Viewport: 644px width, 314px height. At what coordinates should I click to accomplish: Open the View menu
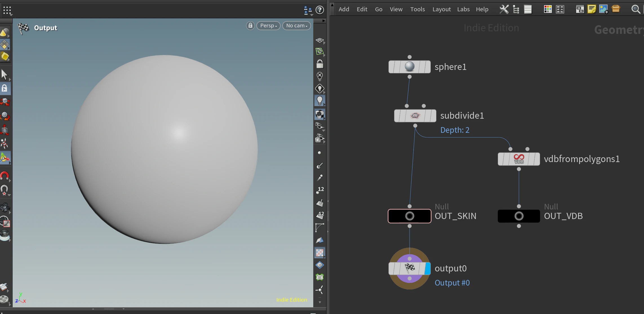click(x=396, y=9)
